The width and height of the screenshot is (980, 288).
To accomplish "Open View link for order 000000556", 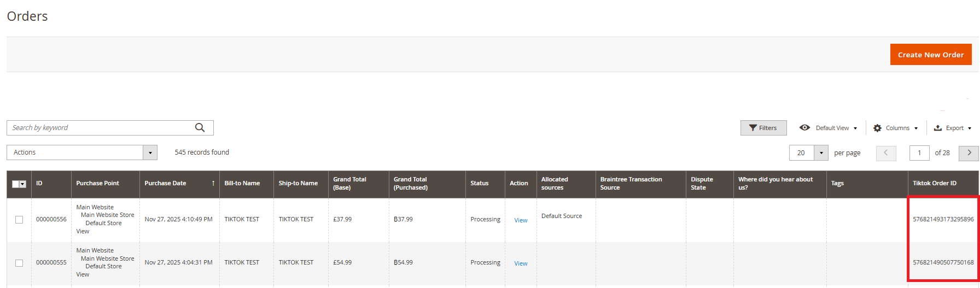I will point(521,220).
